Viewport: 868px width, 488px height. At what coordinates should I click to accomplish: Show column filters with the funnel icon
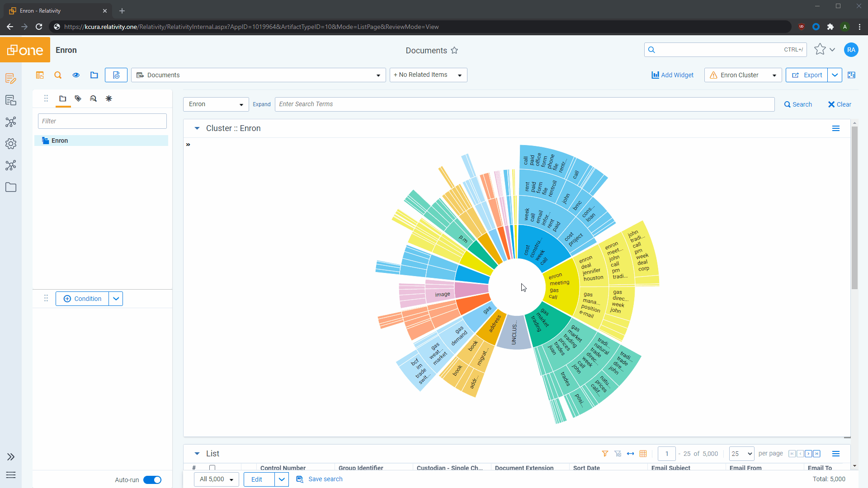pyautogui.click(x=605, y=454)
